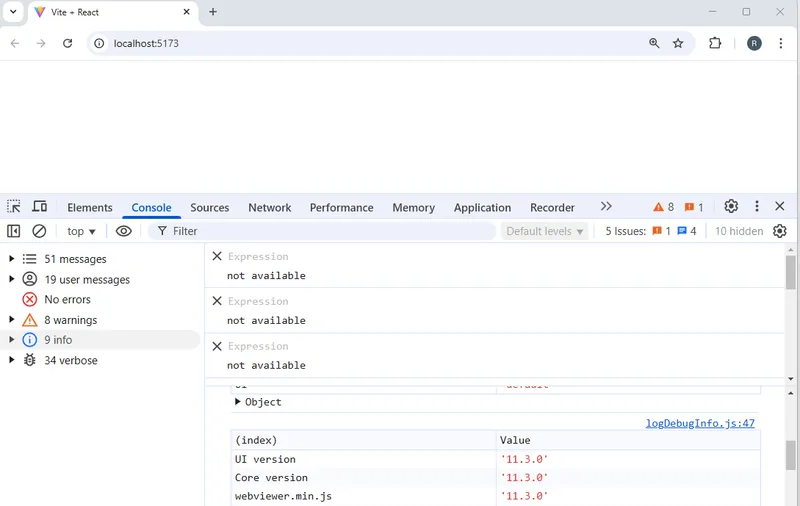
Task: Remove the second live expression
Action: (217, 301)
